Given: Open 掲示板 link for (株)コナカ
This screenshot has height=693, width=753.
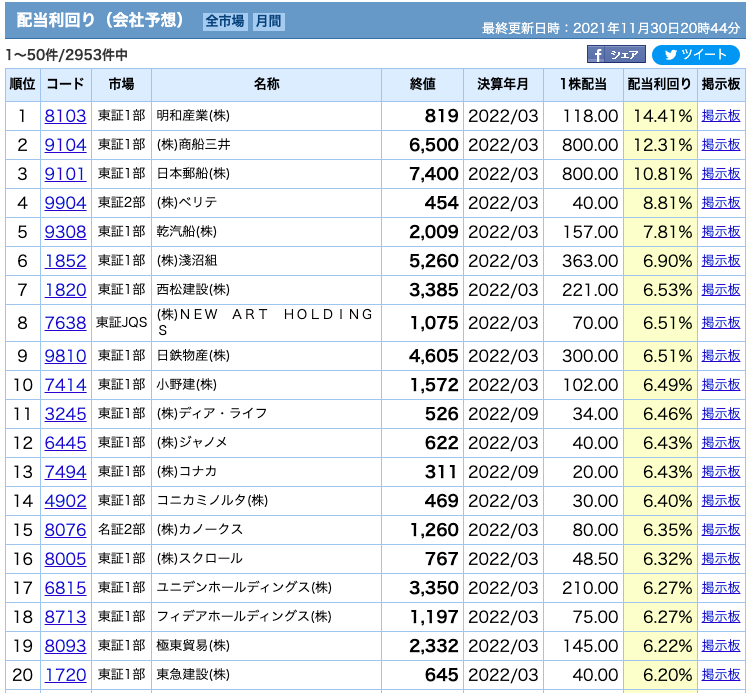Looking at the screenshot, I should [x=720, y=472].
